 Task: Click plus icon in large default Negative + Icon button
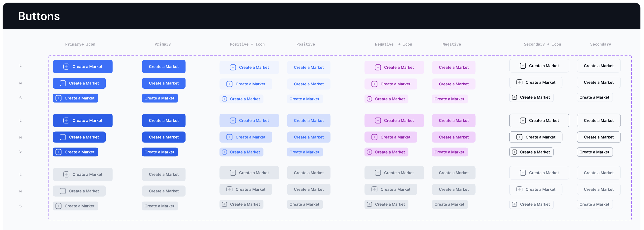(x=378, y=67)
